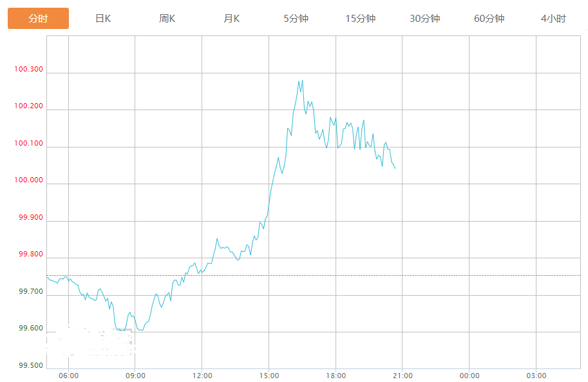Open the 4小时 chart tab
Image resolution: width=588 pixels, height=382 pixels.
[x=553, y=19]
